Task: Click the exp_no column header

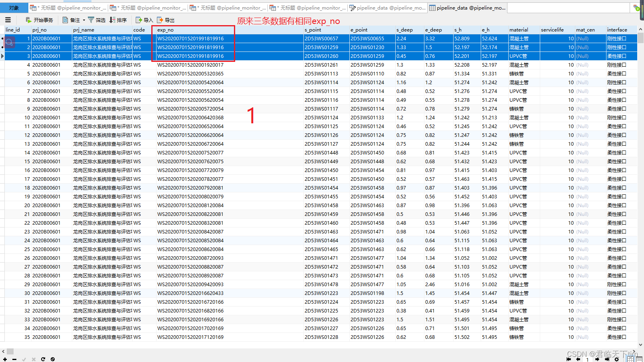Action: [x=230, y=30]
